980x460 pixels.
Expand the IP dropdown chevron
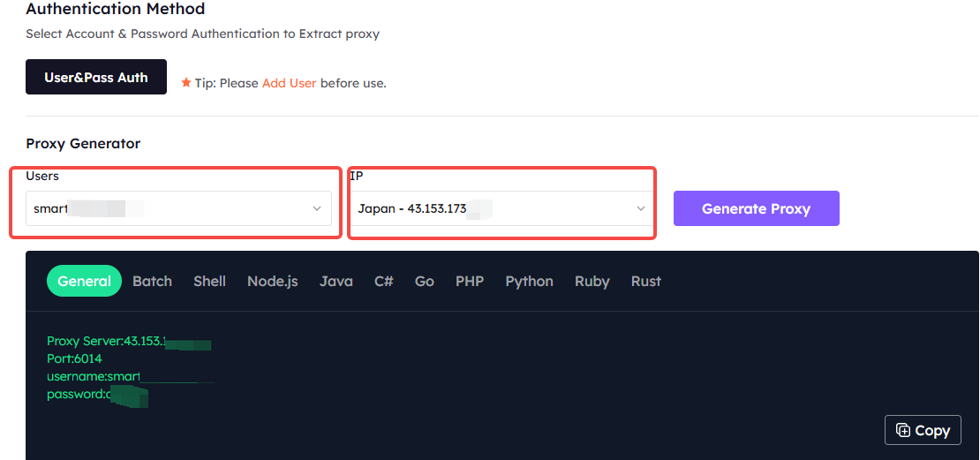pos(641,208)
